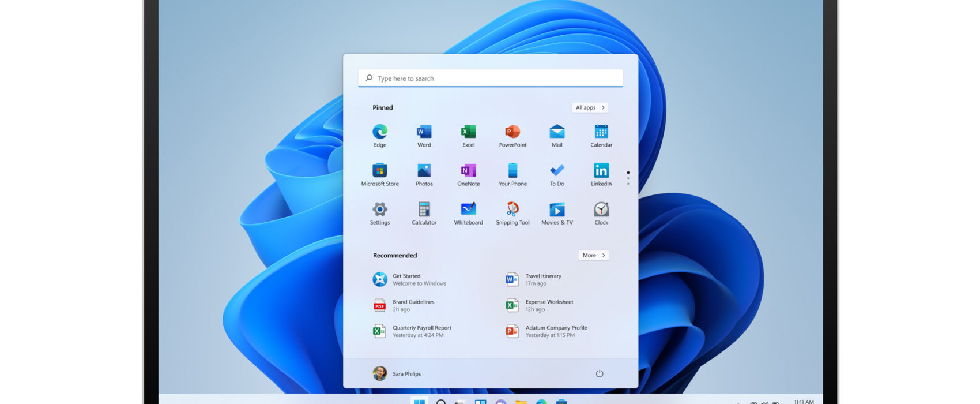Expand the All apps list

[590, 107]
